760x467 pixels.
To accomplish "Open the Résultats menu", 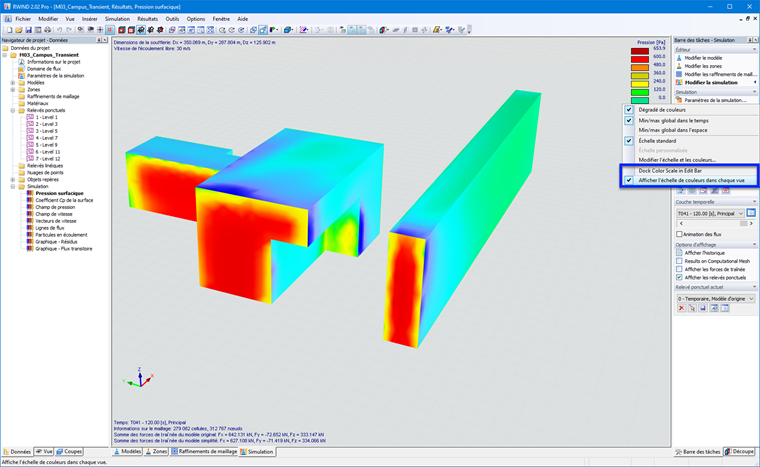I will pyautogui.click(x=147, y=19).
